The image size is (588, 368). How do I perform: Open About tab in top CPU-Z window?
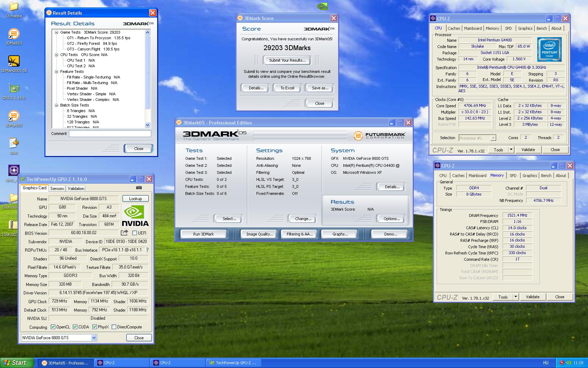[x=556, y=28]
